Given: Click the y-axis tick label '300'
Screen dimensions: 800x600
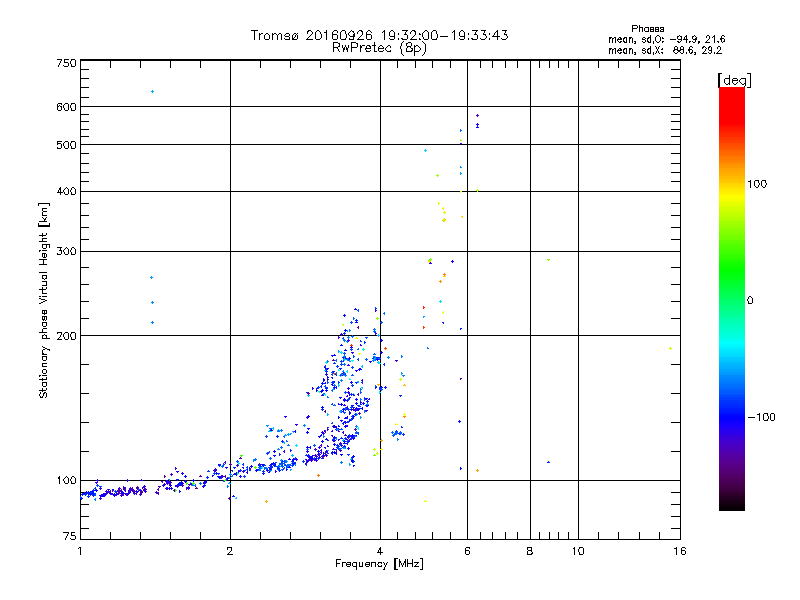Looking at the screenshot, I should pos(66,251).
